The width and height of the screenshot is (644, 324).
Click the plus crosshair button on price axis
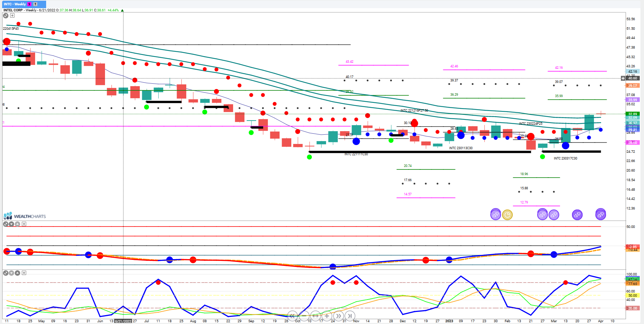(623, 78)
